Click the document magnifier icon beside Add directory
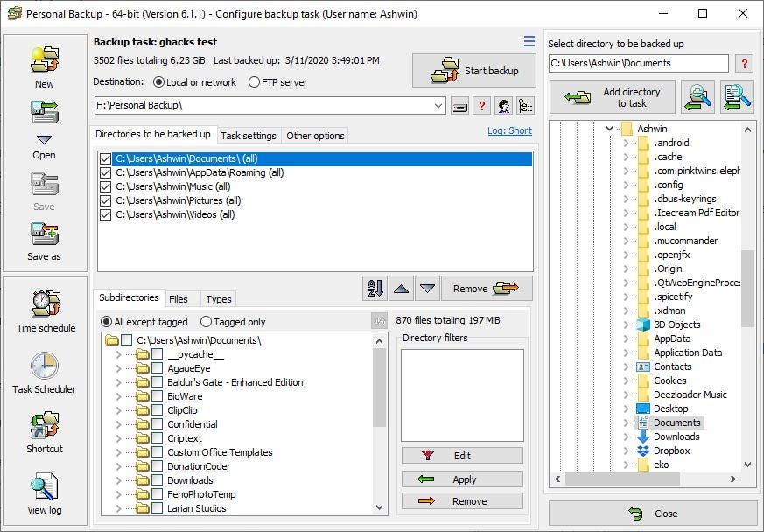 (737, 96)
